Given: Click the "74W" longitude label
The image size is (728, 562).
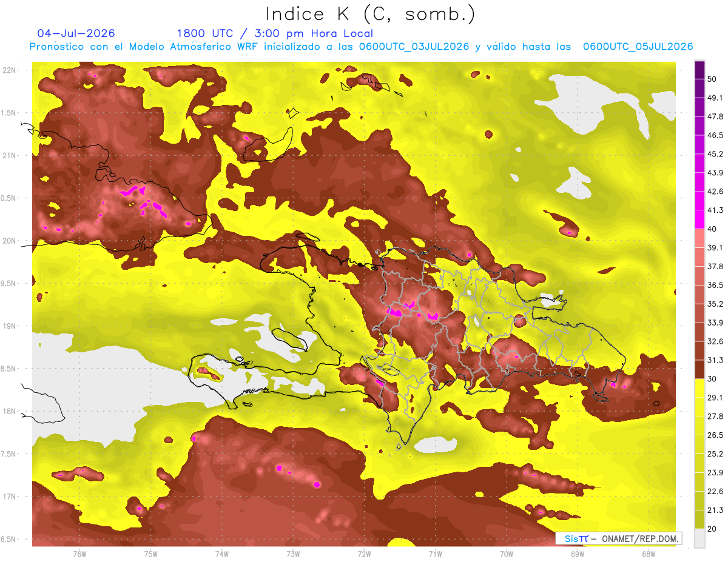Looking at the screenshot, I should [x=222, y=554].
